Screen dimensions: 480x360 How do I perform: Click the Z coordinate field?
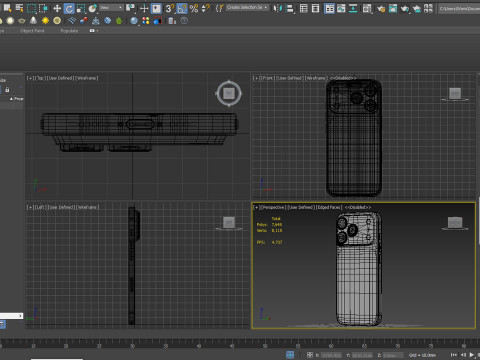pyautogui.click(x=393, y=355)
